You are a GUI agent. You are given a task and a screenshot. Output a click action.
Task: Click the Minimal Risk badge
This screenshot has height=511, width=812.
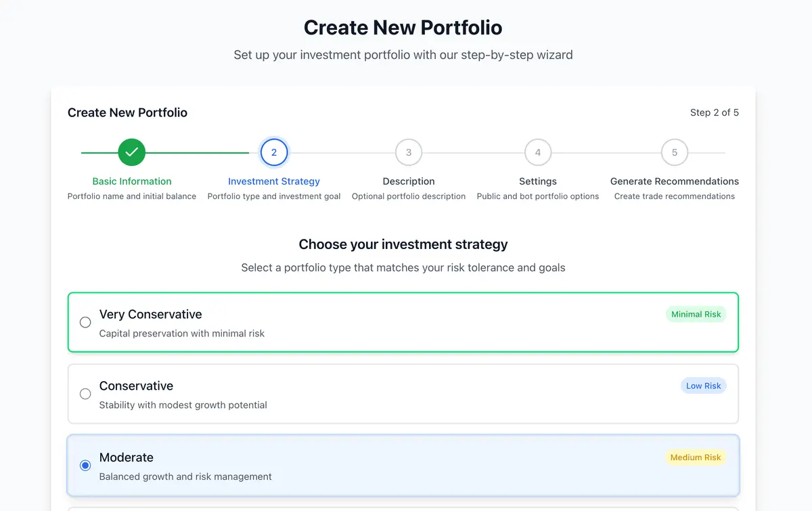click(x=696, y=313)
